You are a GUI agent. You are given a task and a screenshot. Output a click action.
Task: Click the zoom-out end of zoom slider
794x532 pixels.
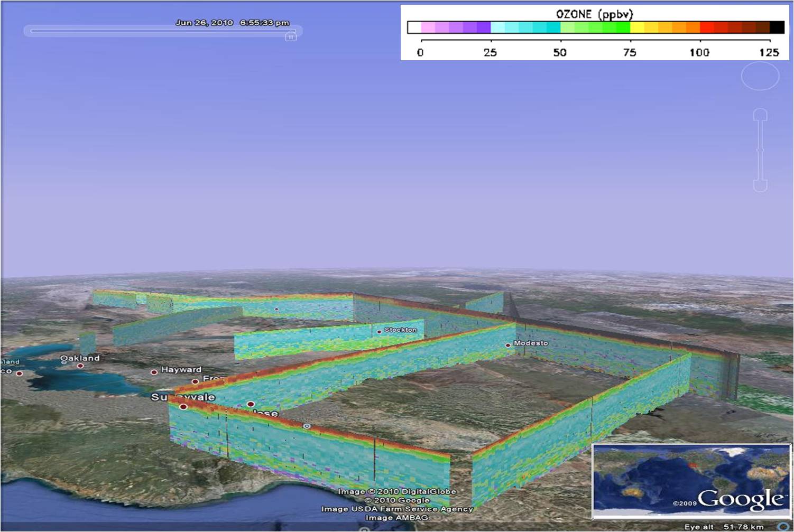tap(760, 185)
